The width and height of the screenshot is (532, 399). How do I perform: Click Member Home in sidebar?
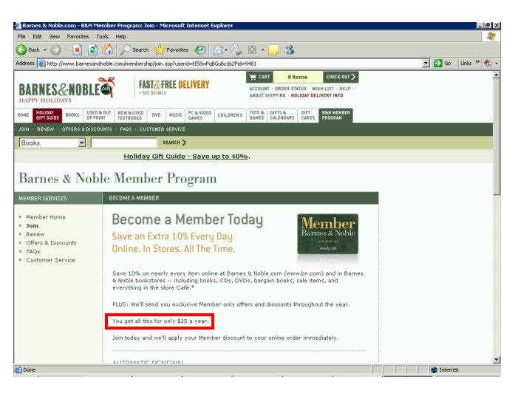(46, 217)
